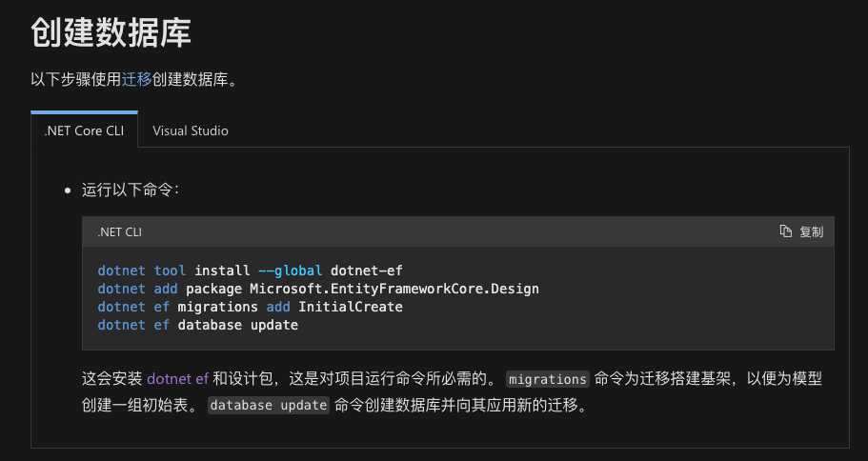The width and height of the screenshot is (868, 461).
Task: Click the copy icon in the code block
Action: click(786, 231)
